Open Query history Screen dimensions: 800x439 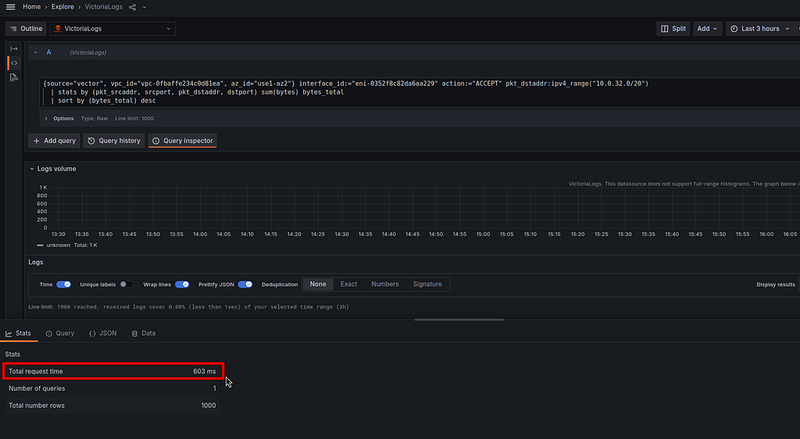114,141
